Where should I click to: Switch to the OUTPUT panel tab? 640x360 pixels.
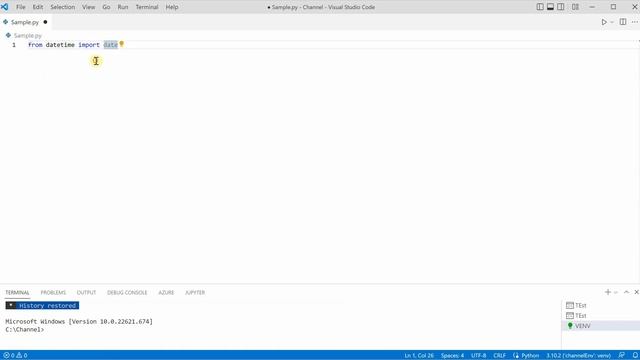[x=87, y=293]
